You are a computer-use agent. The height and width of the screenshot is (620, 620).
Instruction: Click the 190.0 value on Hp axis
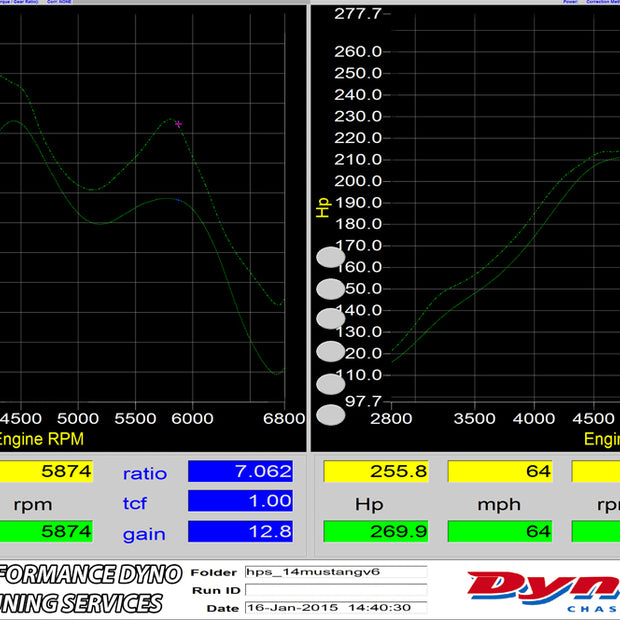pyautogui.click(x=359, y=202)
